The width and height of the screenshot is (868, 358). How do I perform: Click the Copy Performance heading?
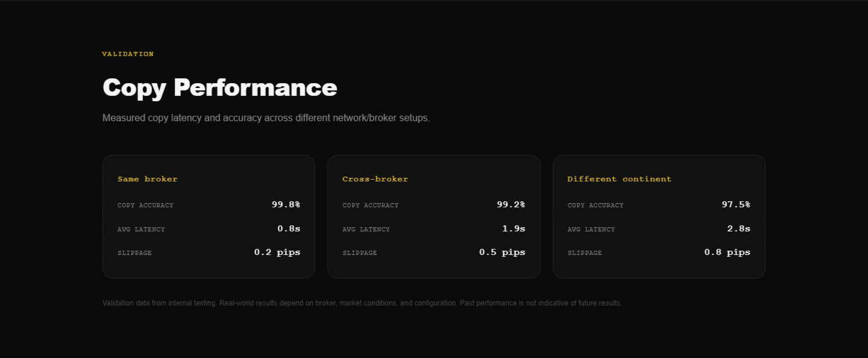coord(219,88)
